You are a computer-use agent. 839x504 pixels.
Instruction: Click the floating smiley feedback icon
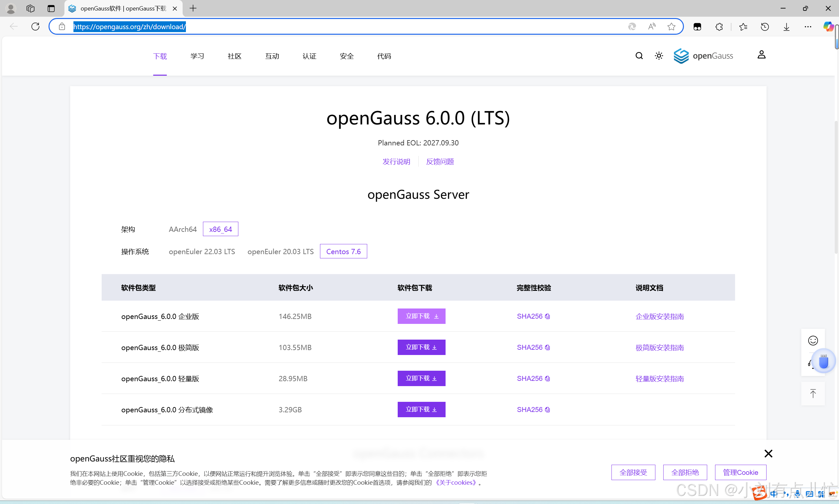[x=813, y=340]
